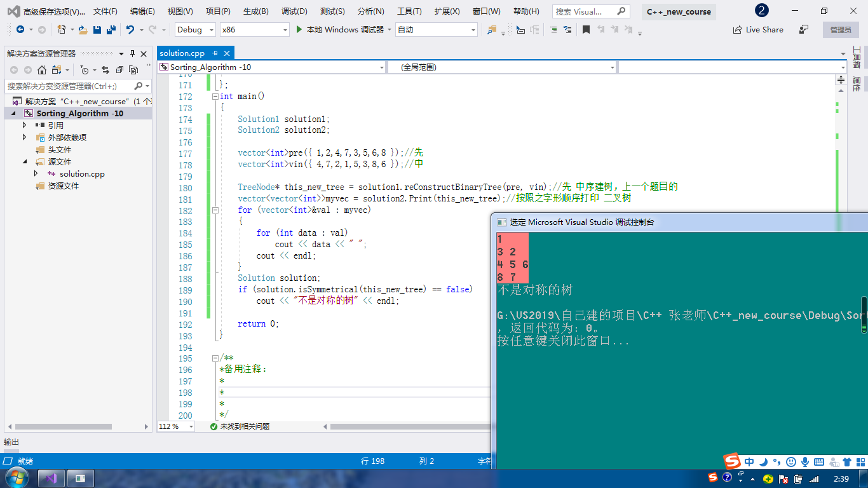868x488 pixels.
Task: Click the Sogou microphone voice input icon
Action: point(805,462)
